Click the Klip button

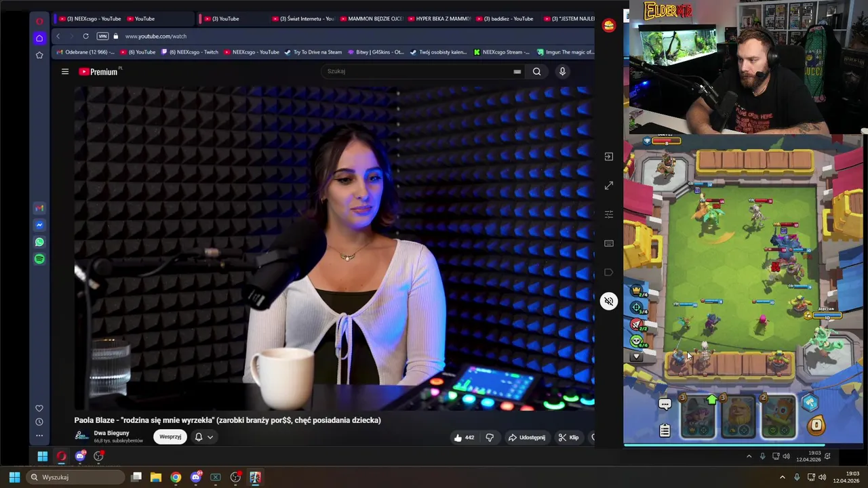click(568, 437)
